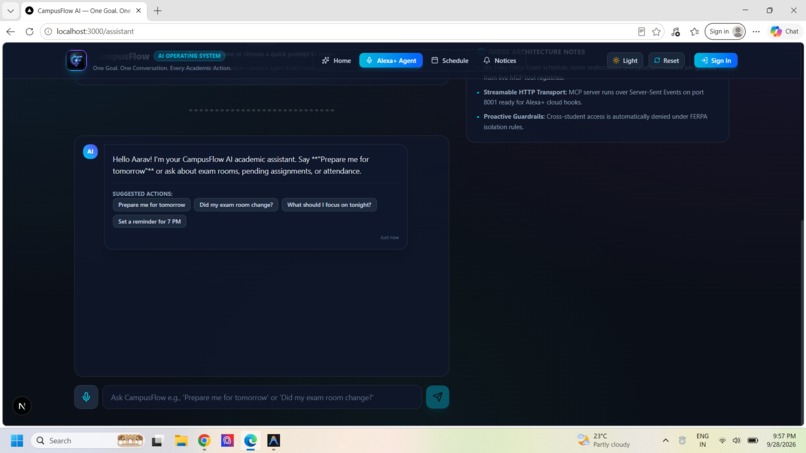The image size is (806, 453).
Task: Click the Reset button
Action: pyautogui.click(x=666, y=61)
